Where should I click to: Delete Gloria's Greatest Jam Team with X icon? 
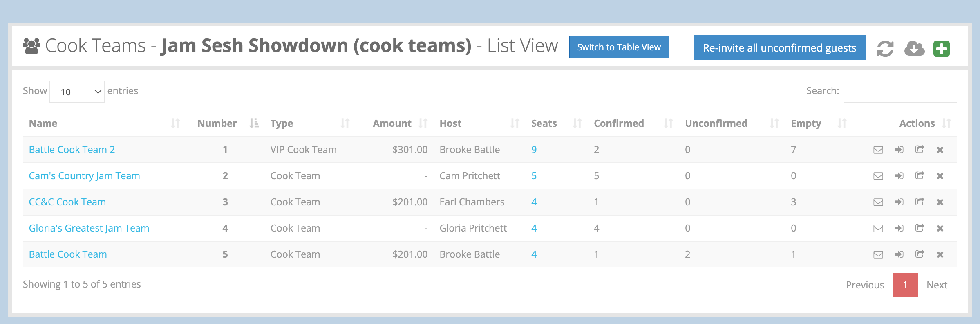point(940,228)
